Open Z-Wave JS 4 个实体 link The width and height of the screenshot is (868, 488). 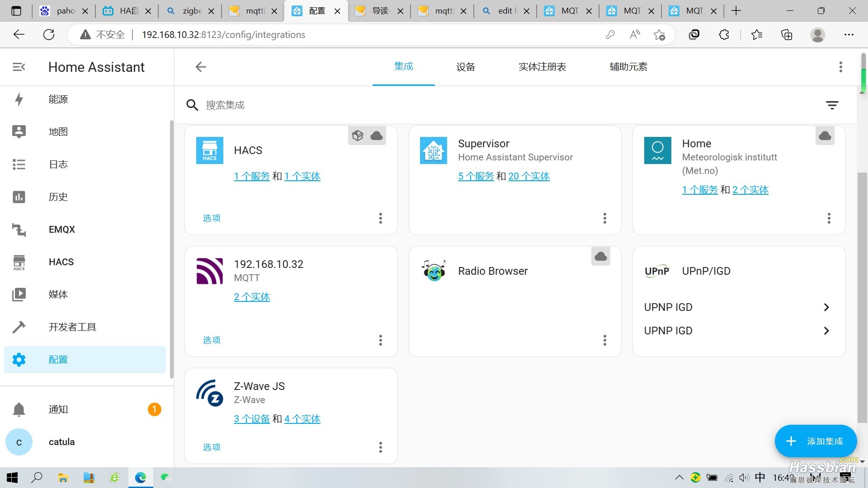[x=302, y=419]
